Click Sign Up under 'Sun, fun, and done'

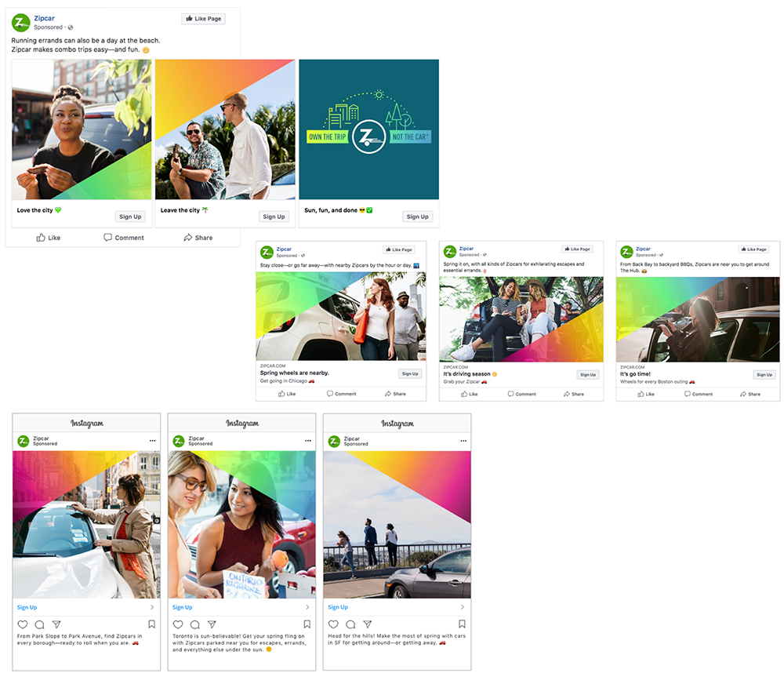click(418, 216)
